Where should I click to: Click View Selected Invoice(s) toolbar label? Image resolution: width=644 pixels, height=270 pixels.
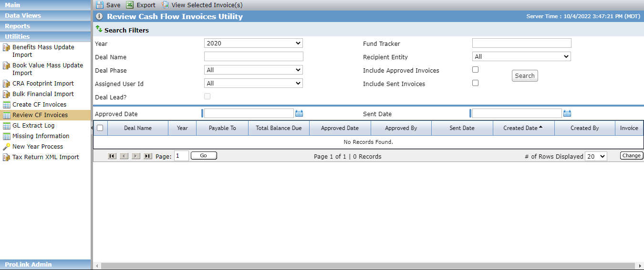click(x=207, y=5)
